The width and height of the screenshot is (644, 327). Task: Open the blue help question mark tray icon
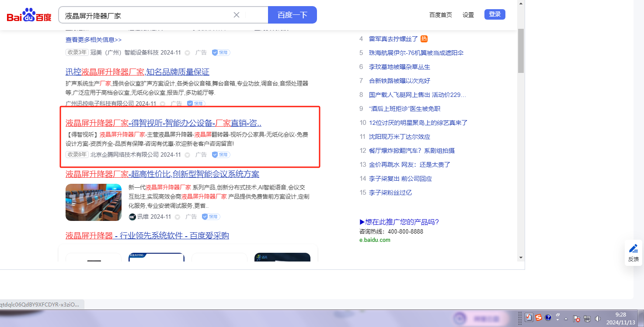pyautogui.click(x=548, y=318)
